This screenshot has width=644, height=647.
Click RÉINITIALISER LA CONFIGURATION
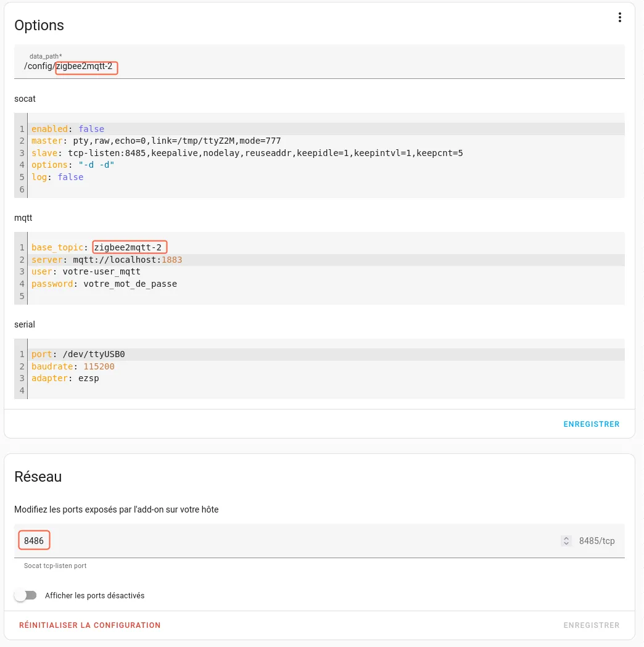coord(90,625)
